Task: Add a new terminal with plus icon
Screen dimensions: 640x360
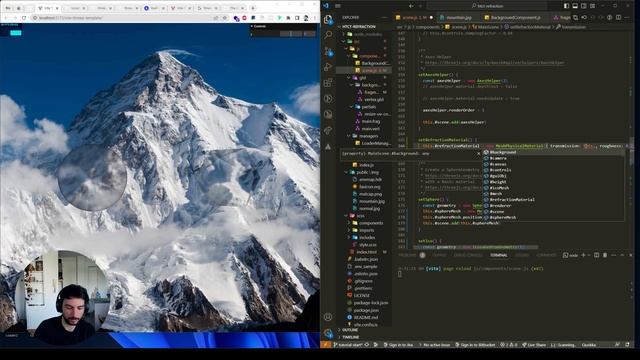Action: click(x=583, y=255)
